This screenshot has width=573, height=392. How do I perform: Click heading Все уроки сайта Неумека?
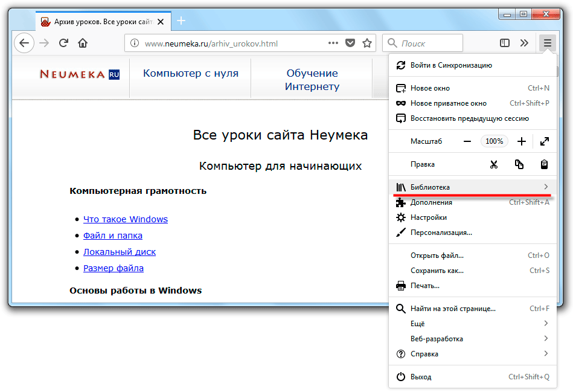tap(280, 135)
